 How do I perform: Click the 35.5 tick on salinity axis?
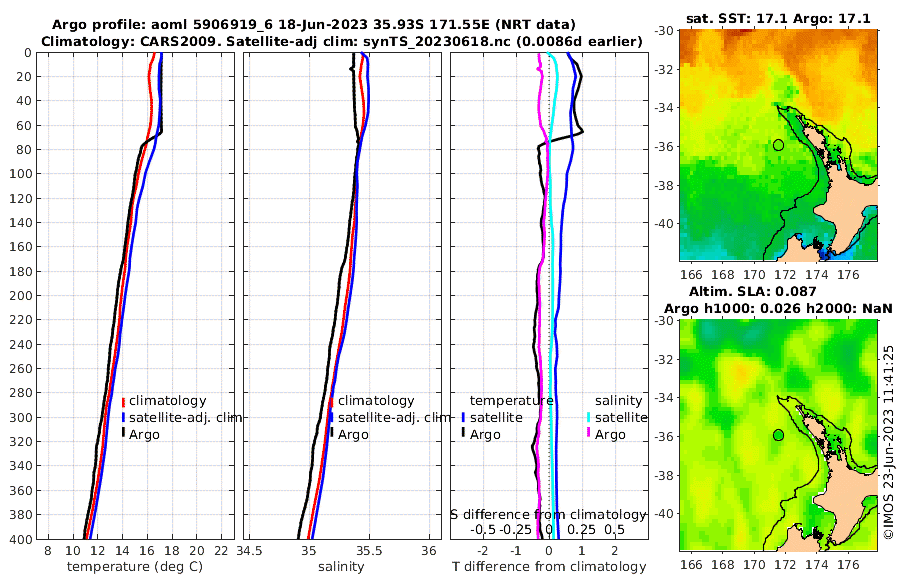(369, 551)
